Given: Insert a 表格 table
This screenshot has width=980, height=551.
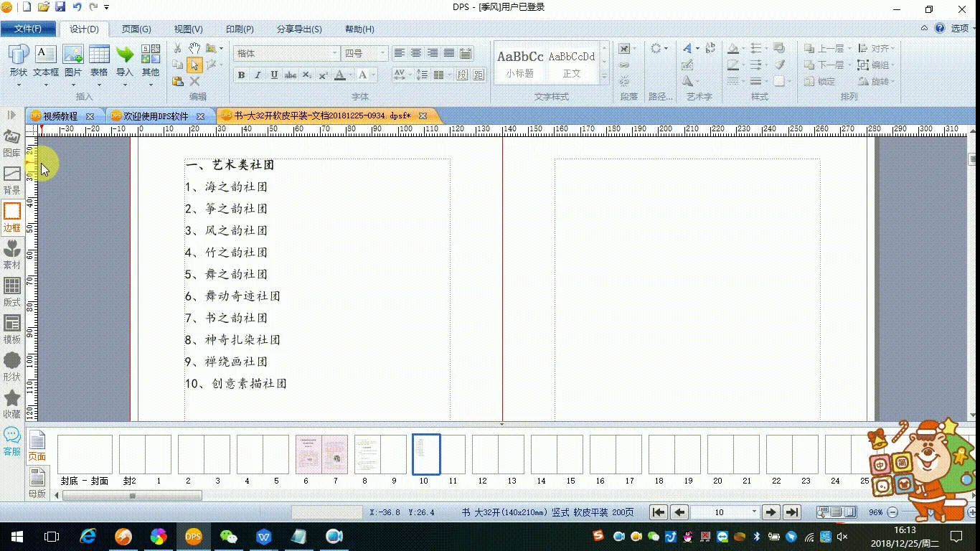Looking at the screenshot, I should click(x=99, y=61).
